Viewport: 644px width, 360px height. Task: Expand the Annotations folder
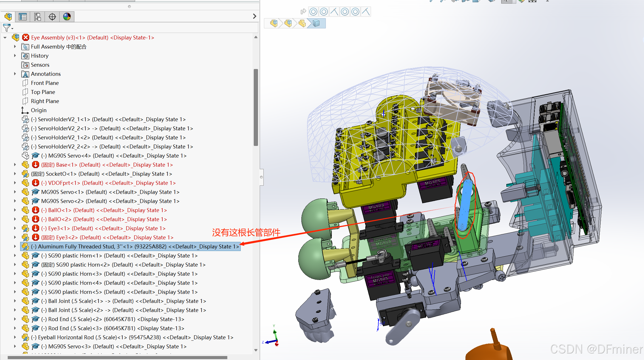[15, 74]
